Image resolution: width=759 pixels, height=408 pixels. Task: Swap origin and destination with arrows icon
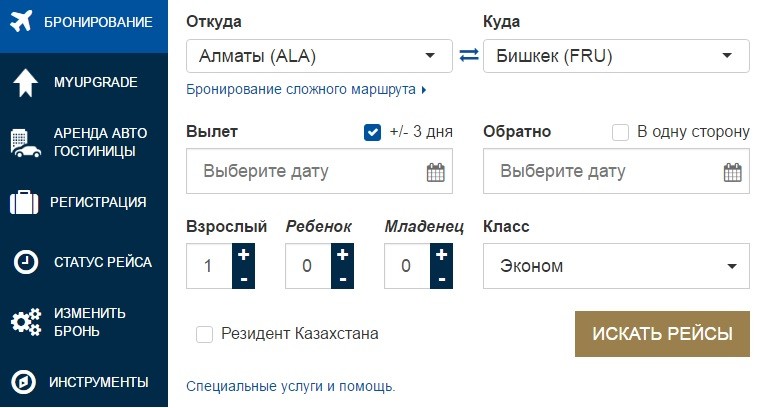(468, 55)
